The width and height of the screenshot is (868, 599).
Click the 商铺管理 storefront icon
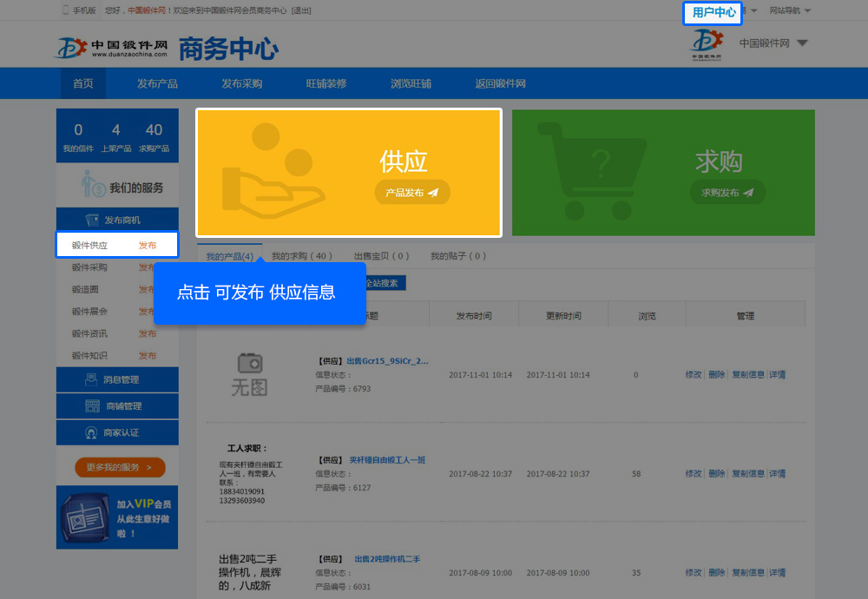pyautogui.click(x=92, y=406)
